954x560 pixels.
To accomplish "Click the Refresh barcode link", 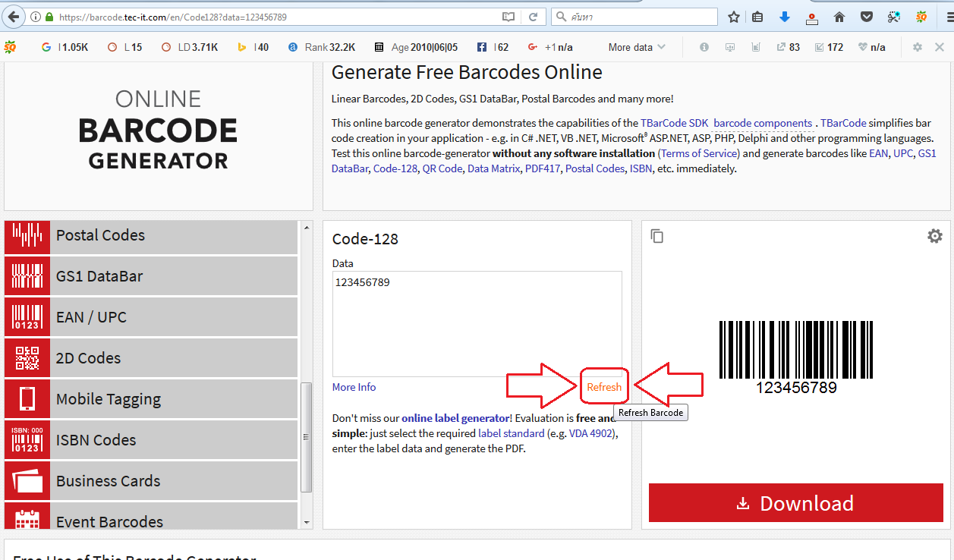I will tap(604, 387).
